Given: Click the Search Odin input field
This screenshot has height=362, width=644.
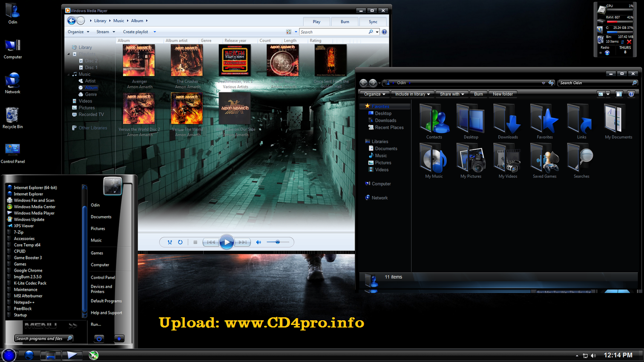Looking at the screenshot, I should pos(598,83).
